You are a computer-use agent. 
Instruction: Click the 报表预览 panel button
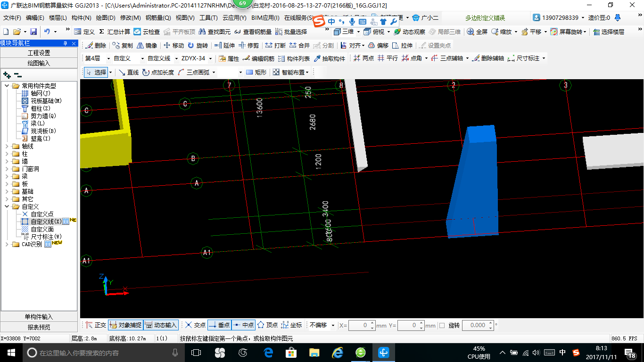[39, 327]
